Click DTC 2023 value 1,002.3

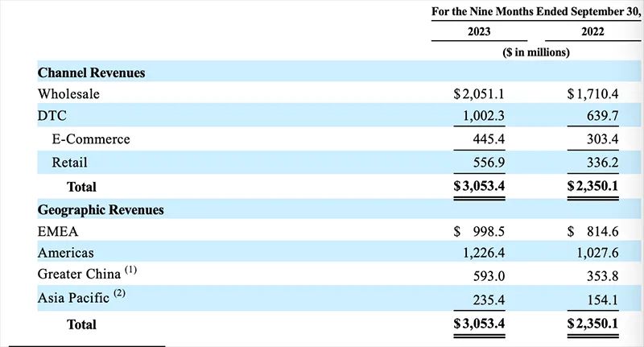(x=484, y=116)
